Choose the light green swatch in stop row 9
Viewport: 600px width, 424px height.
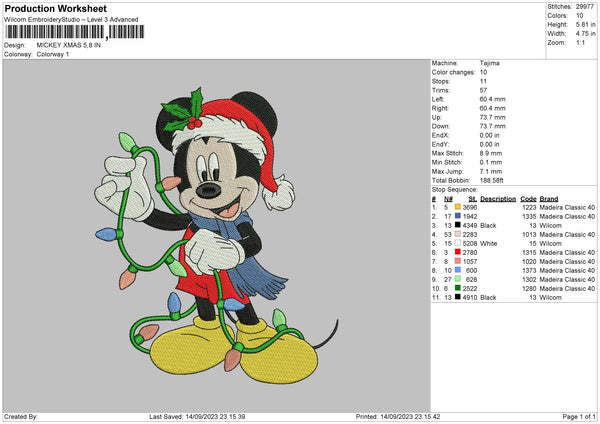click(x=458, y=279)
